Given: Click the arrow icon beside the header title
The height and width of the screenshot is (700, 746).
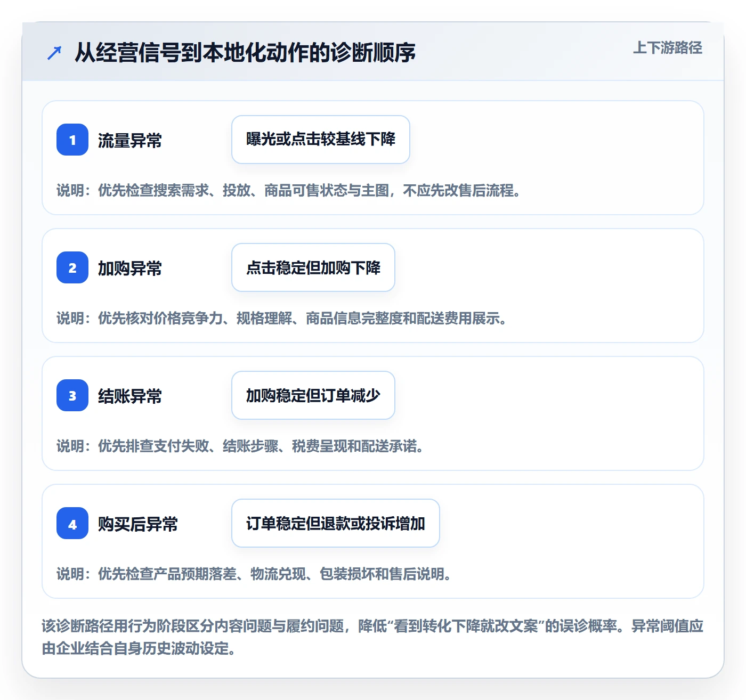Looking at the screenshot, I should click(x=54, y=53).
